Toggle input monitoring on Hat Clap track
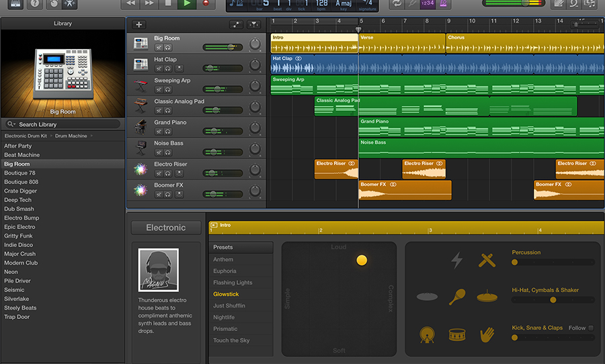The image size is (605, 364). [x=179, y=69]
